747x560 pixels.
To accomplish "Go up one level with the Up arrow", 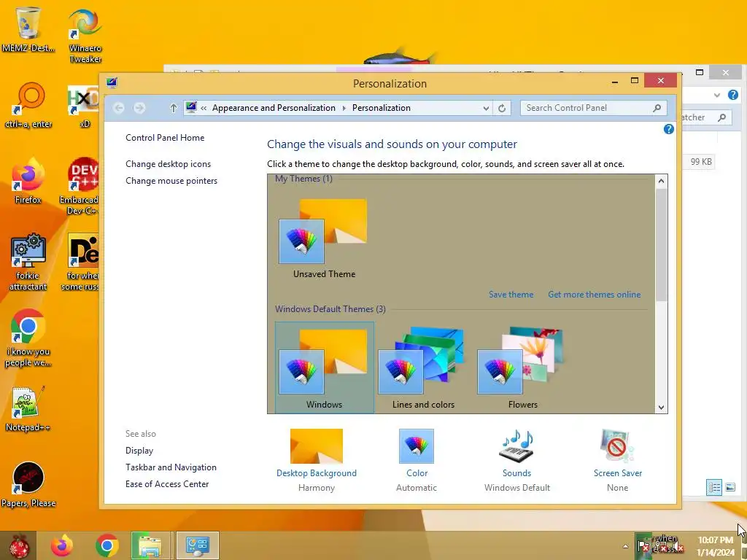I will [x=174, y=108].
